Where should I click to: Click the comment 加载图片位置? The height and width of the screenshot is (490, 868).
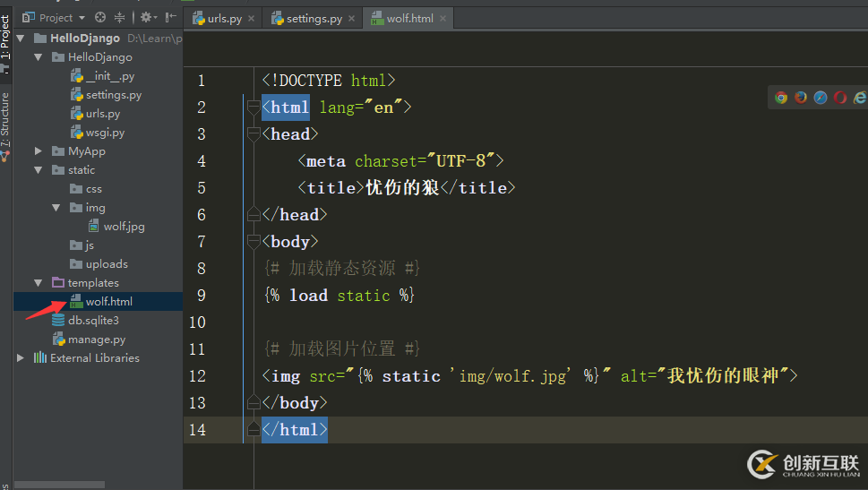(342, 348)
